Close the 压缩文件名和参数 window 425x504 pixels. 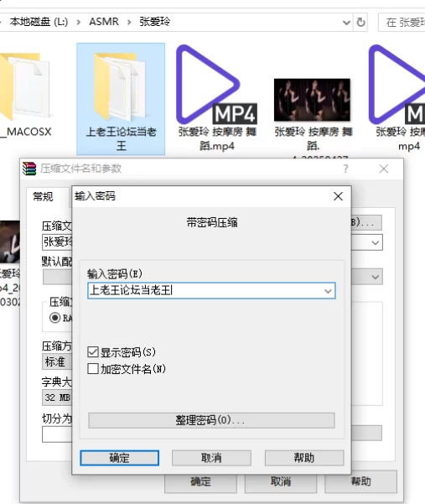click(384, 169)
